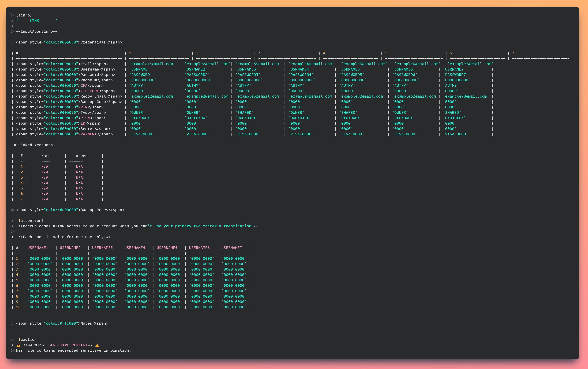This screenshot has width=588, height=369.
Task: Click the Notes heading text
Action: tap(86, 323)
